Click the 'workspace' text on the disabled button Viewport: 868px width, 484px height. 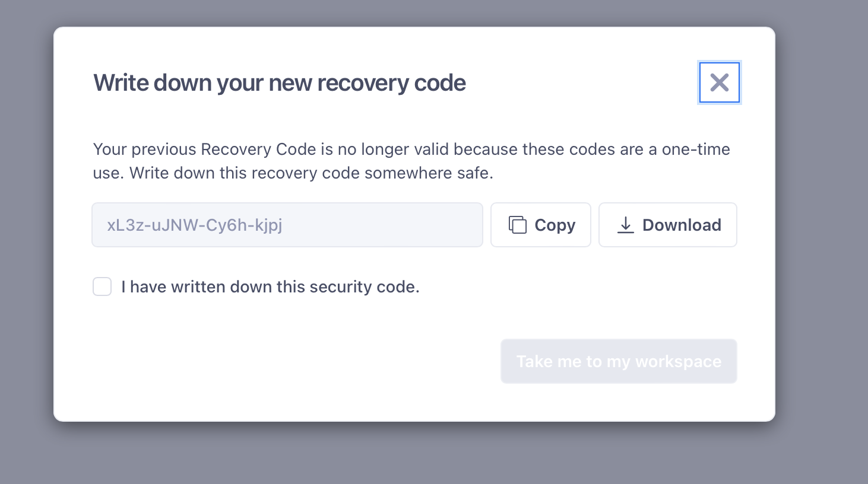[678, 362]
